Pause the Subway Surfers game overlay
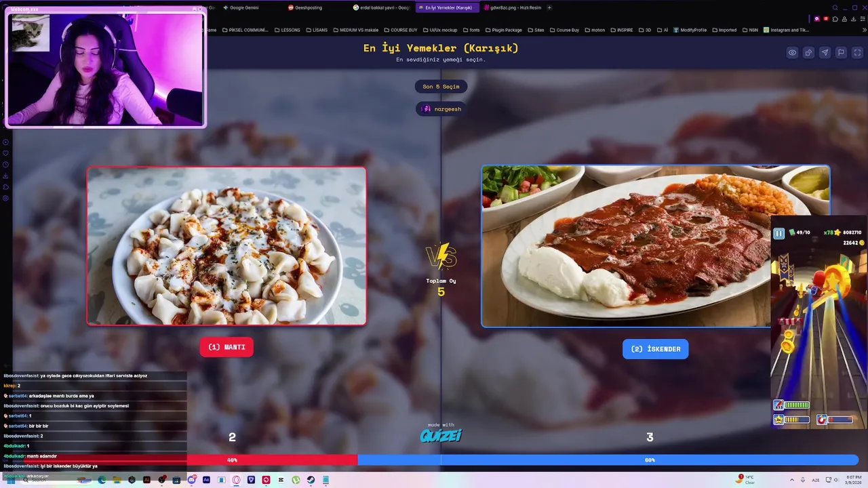The image size is (868, 488). click(778, 233)
